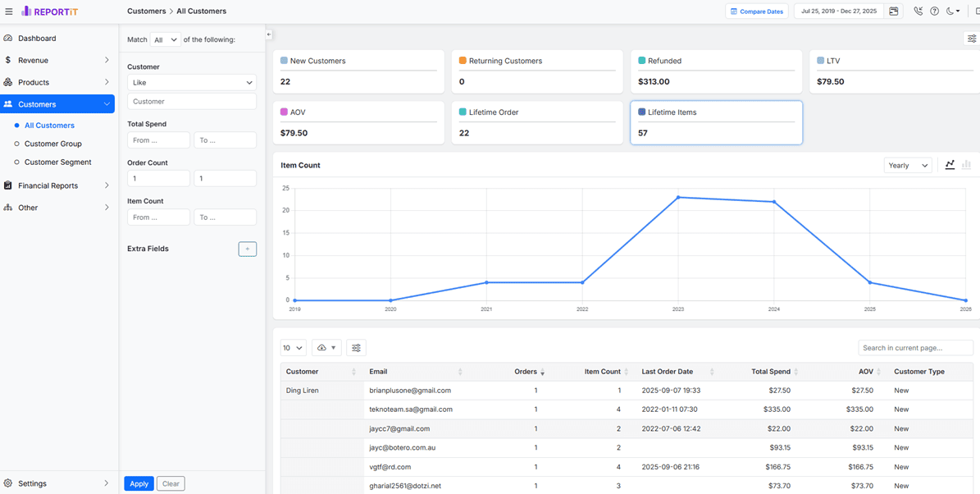This screenshot has height=494, width=980.
Task: Toggle the dark mode moon icon
Action: [x=953, y=11]
